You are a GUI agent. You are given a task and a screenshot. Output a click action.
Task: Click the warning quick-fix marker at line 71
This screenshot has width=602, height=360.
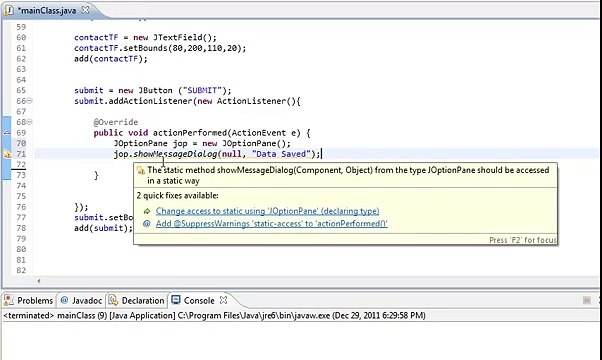pos(7,154)
